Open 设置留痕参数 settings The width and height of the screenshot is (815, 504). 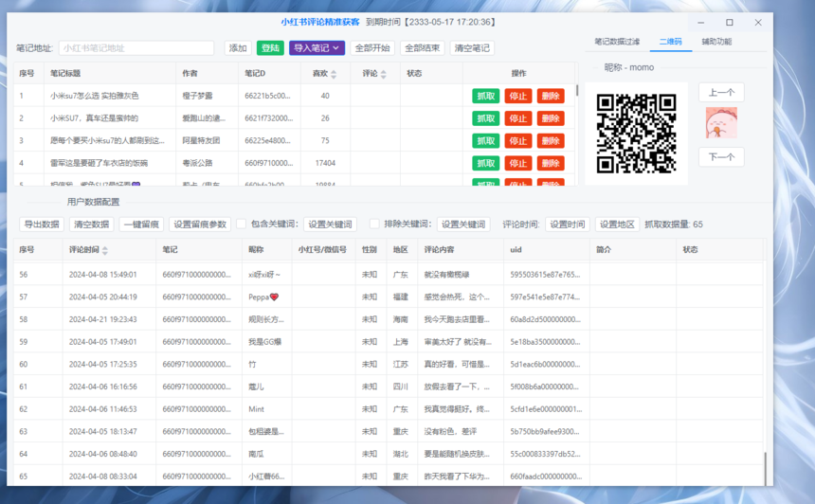[x=200, y=224]
